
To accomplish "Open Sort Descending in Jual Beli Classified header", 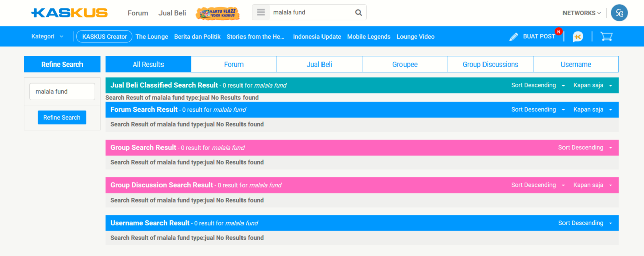I will 538,85.
